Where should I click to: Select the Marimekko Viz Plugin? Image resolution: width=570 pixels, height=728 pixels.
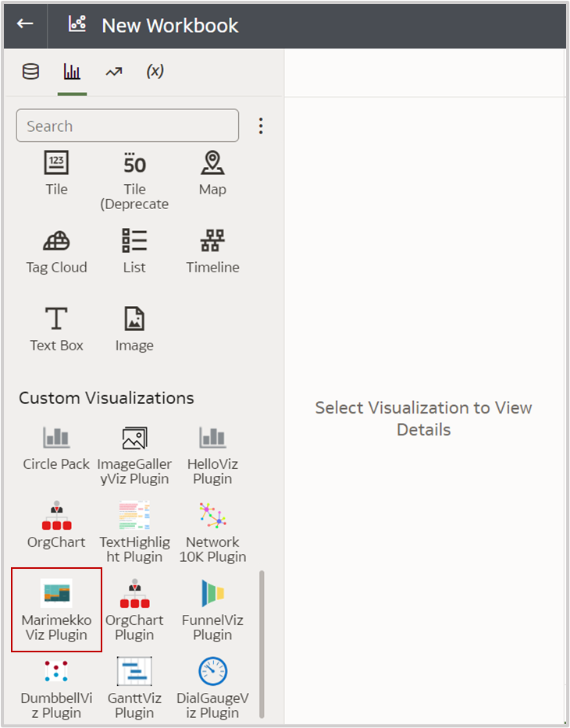tap(56, 609)
